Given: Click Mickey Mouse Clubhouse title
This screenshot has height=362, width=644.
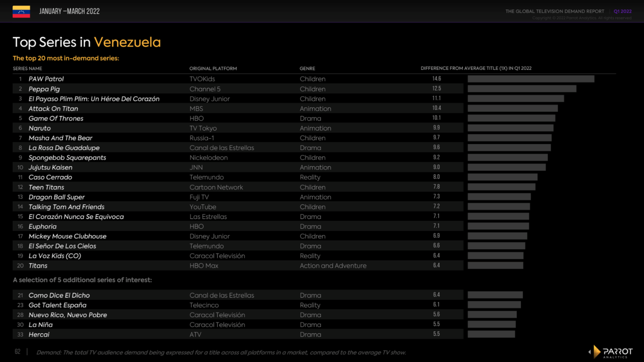Looking at the screenshot, I should (x=67, y=236).
